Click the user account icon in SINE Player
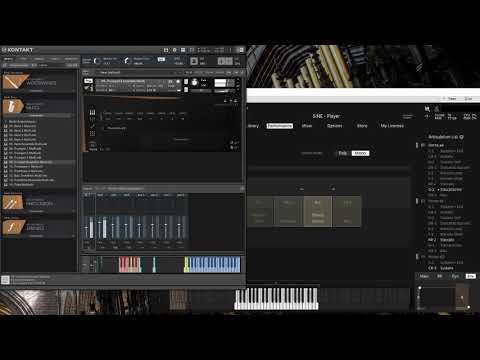Screen dimensions: 480x360 coord(436,108)
